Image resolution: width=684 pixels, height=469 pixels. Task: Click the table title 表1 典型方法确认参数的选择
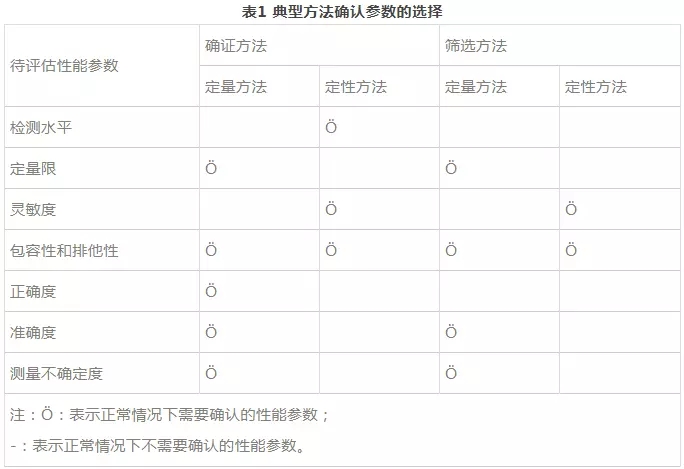[x=342, y=12]
